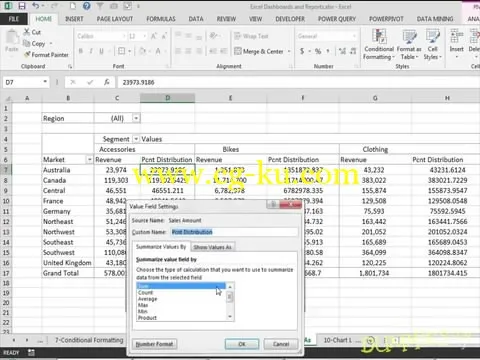Click the dialog help button

(273, 204)
